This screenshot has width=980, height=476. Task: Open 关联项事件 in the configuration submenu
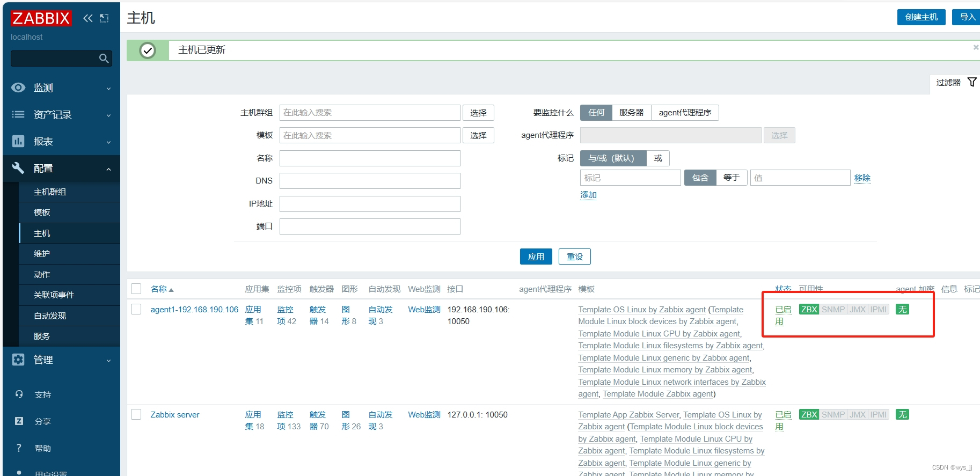point(69,295)
